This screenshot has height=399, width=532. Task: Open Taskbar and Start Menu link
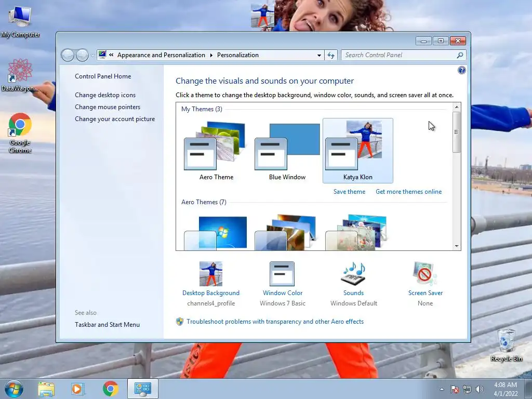(107, 325)
